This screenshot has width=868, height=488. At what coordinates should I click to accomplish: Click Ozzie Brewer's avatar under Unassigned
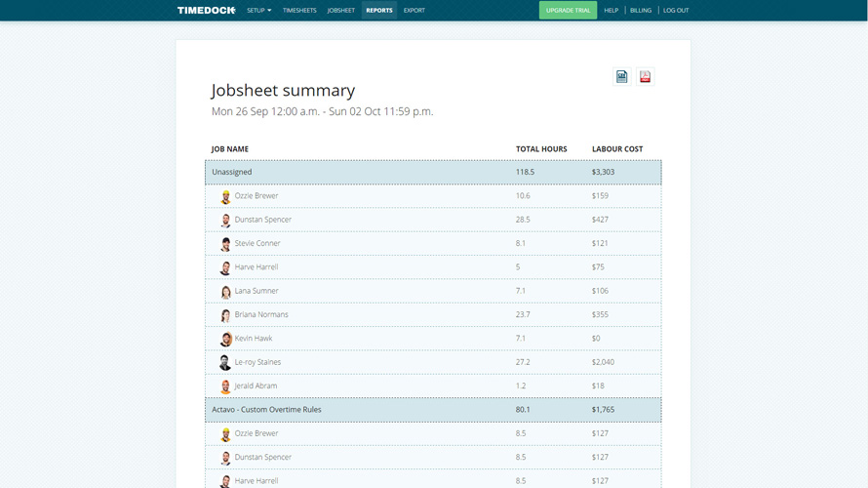(225, 196)
